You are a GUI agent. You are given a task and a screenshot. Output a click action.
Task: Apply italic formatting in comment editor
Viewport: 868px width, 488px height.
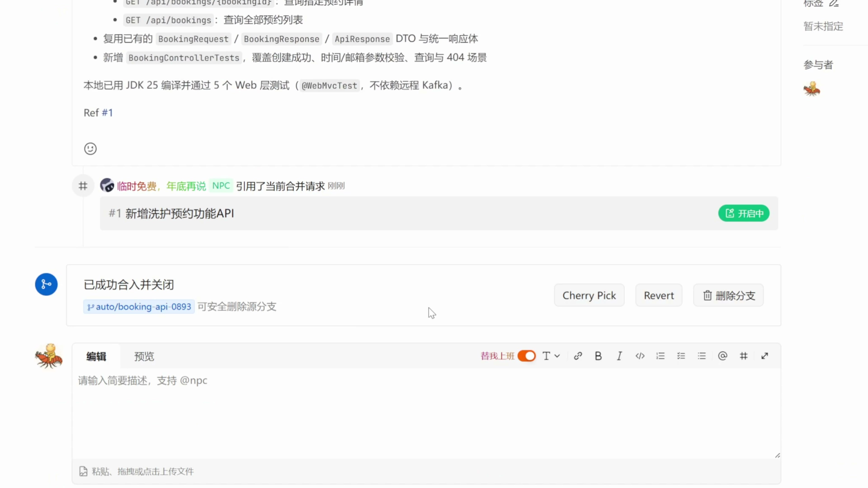click(619, 356)
